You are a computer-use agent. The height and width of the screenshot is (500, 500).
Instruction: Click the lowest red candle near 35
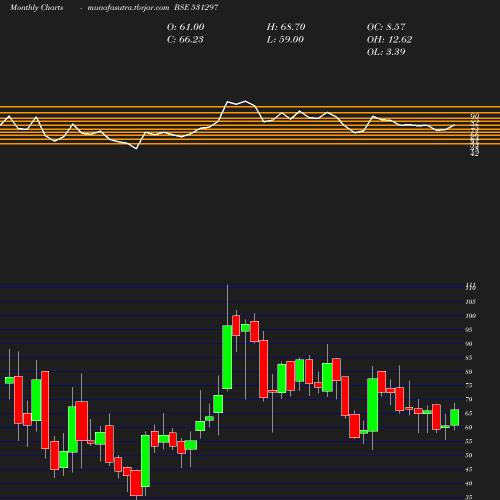point(136,483)
